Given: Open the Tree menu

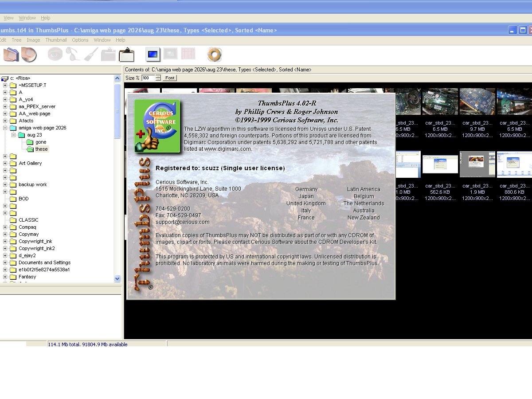Looking at the screenshot, I should coord(16,40).
